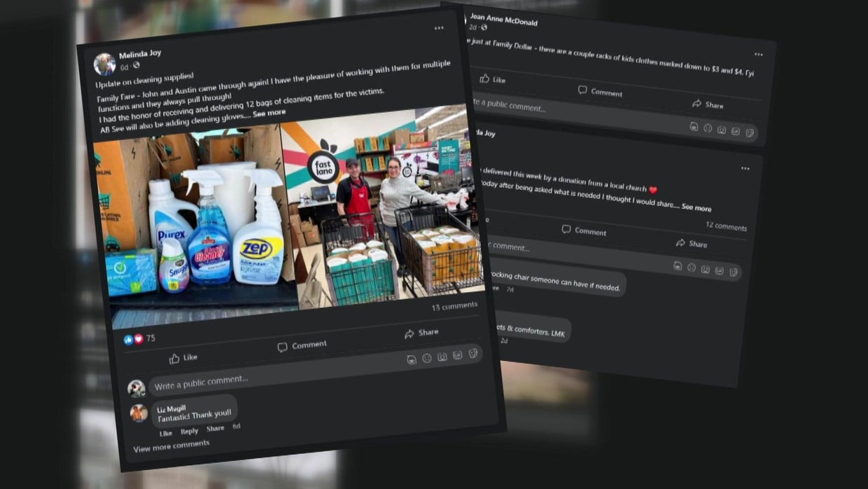868x489 pixels.
Task: Open the 12 comments link on church donation post
Action: pyautogui.click(x=726, y=226)
